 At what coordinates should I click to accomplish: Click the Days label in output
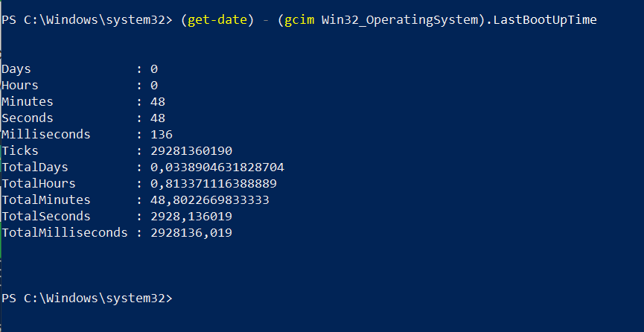click(x=16, y=69)
